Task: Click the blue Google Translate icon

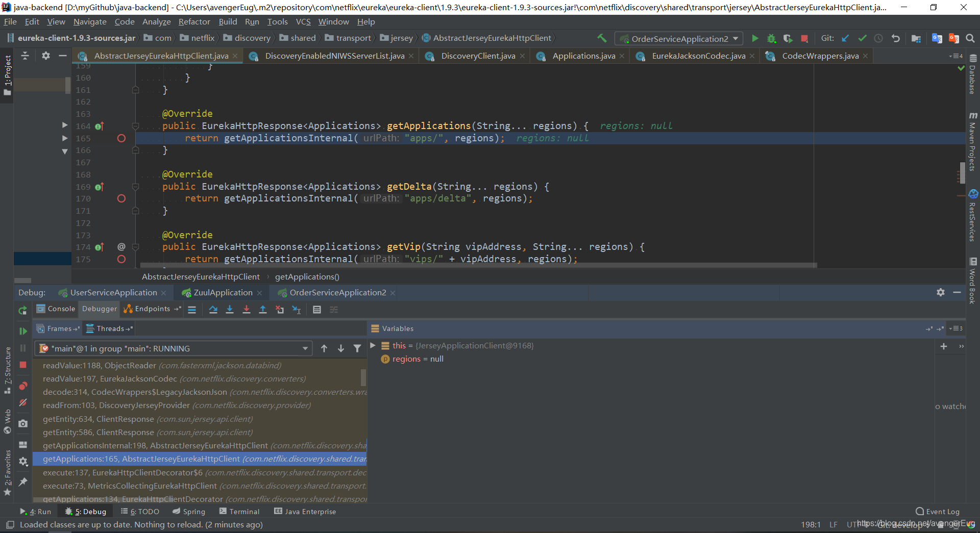Action: coord(937,38)
